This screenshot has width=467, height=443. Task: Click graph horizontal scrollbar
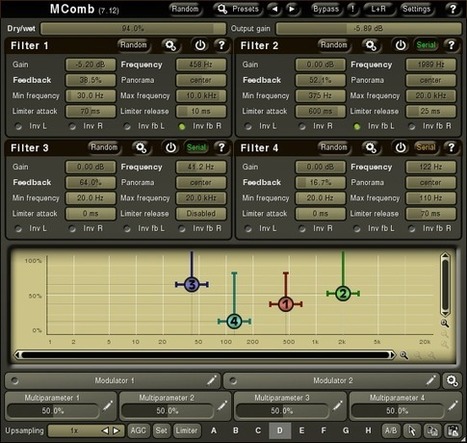pos(205,355)
